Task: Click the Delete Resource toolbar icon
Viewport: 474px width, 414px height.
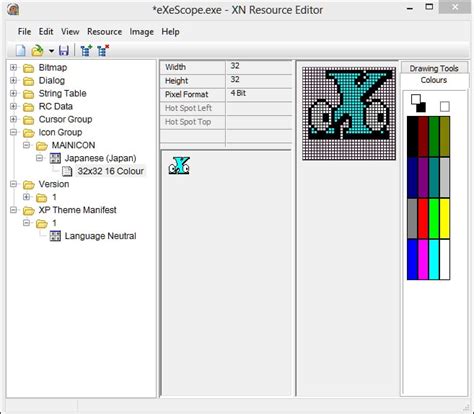Action: 103,51
